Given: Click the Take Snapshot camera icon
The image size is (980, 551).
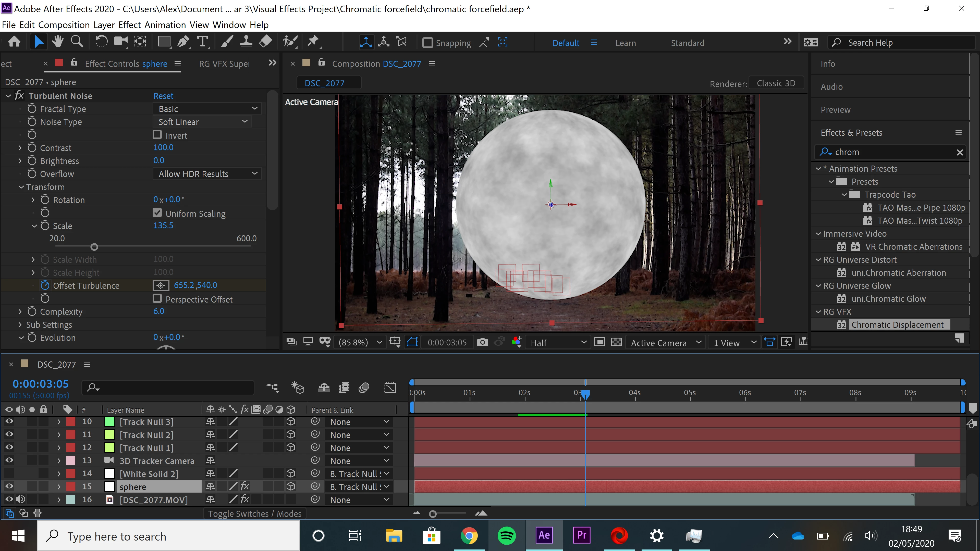Looking at the screenshot, I should (x=482, y=342).
